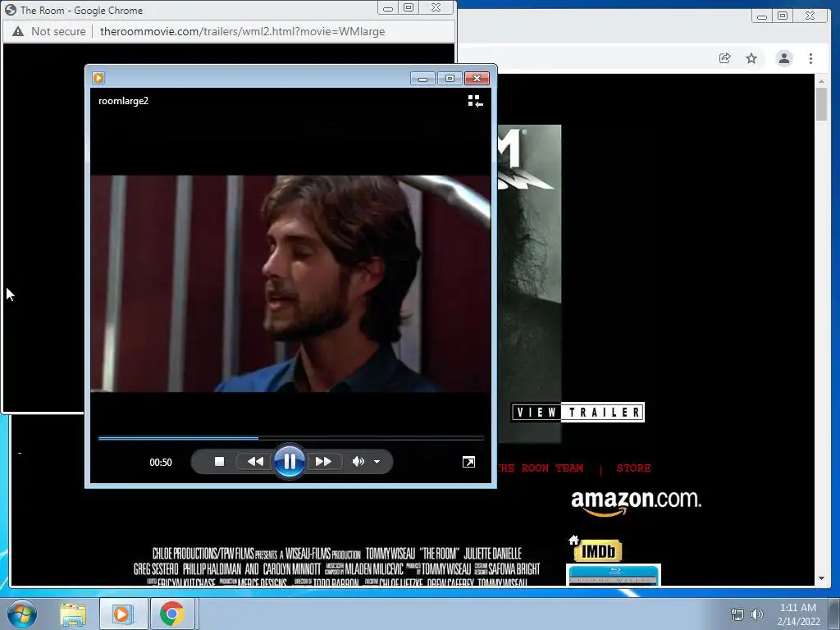Bookmark this page with the star icon
840x630 pixels.
tap(751, 58)
